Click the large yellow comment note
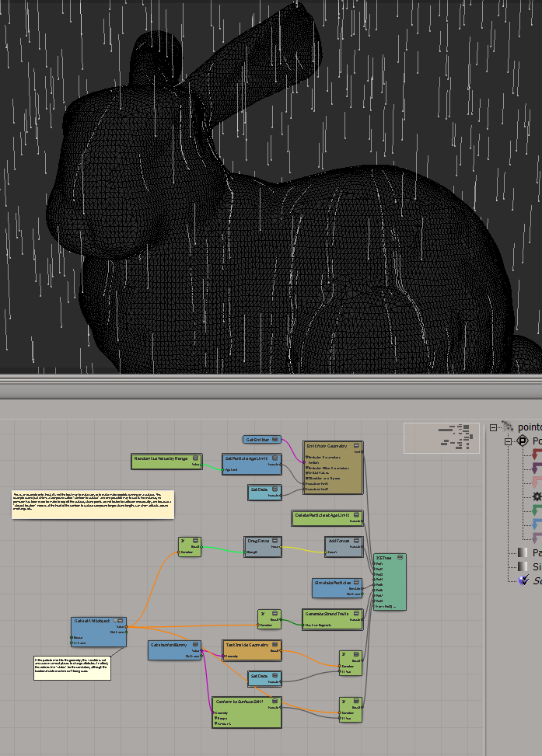The height and width of the screenshot is (756, 542). [x=93, y=503]
